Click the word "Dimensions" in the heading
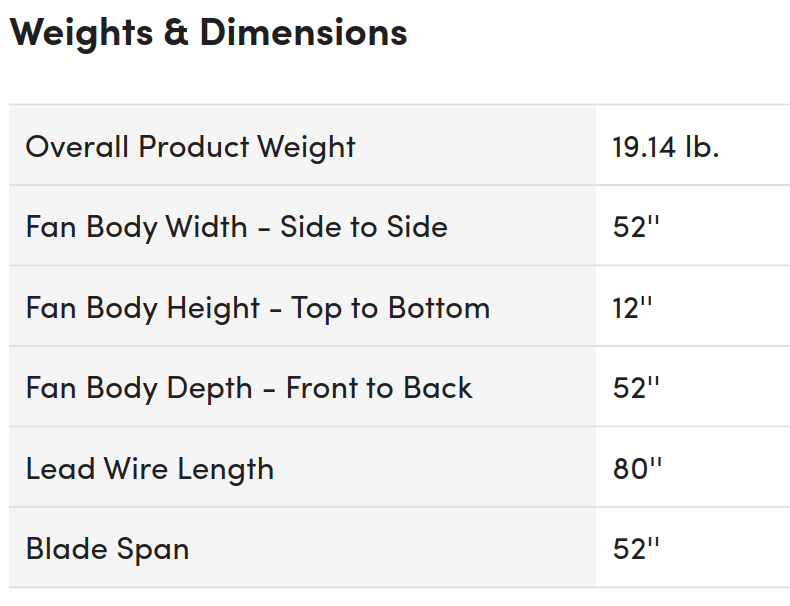 point(304,32)
